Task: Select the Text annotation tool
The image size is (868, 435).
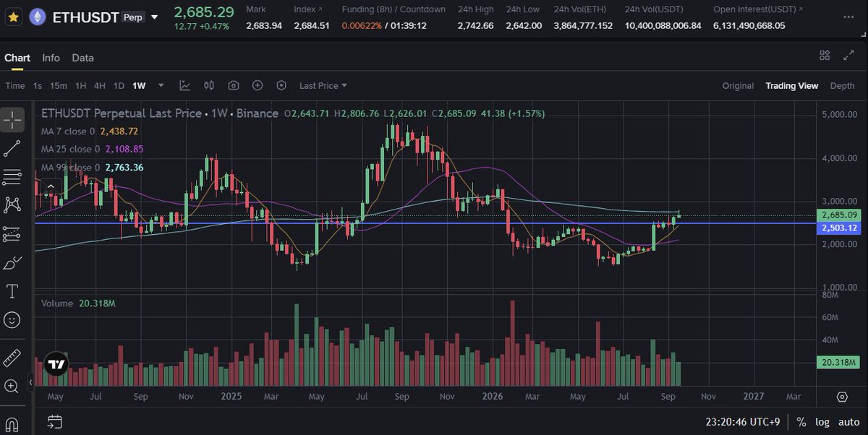Action: pos(12,290)
